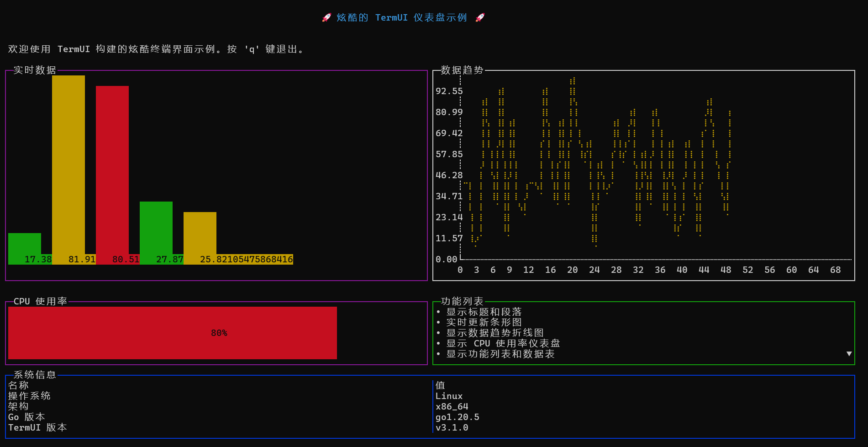Viewport: 868px width, 447px height.
Task: Click the v3.1.0 table value
Action: (452, 427)
